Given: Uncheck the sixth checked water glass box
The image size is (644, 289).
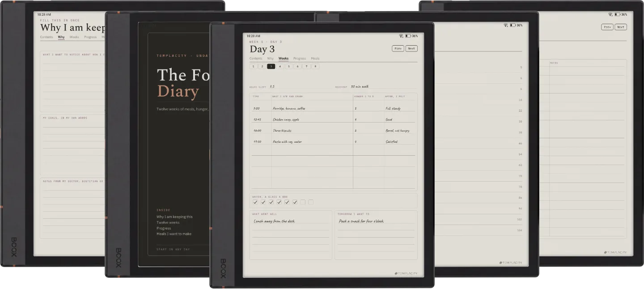Looking at the screenshot, I should point(295,202).
